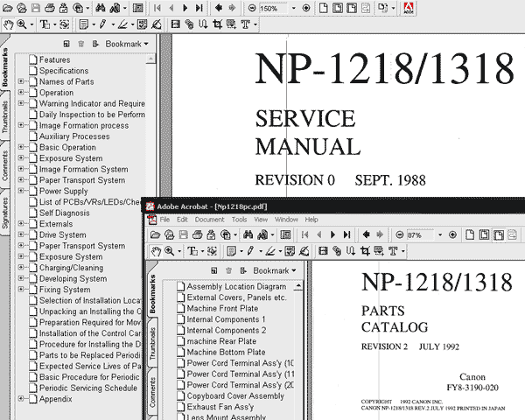Enable Fit Width in Service Manual window

352,8
